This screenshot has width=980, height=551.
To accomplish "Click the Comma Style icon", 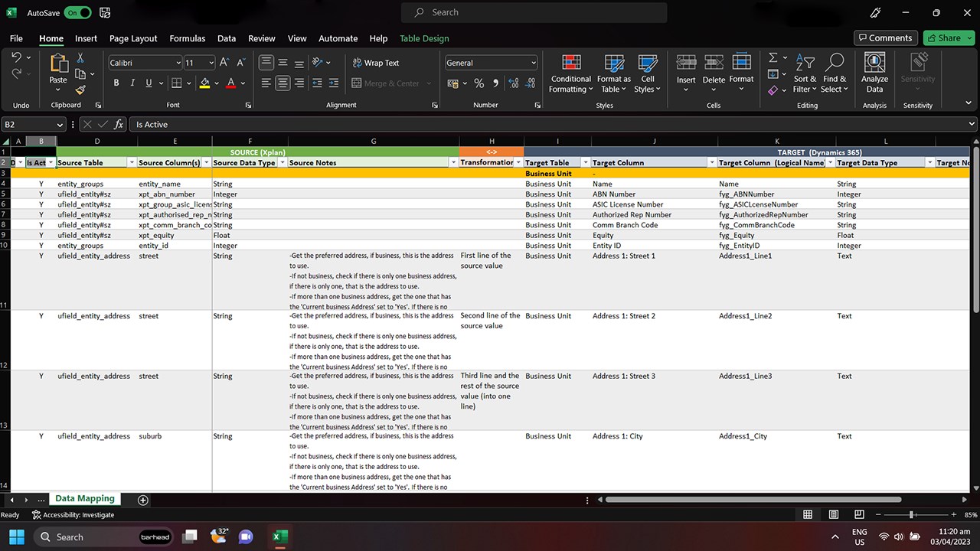I will 495,83.
